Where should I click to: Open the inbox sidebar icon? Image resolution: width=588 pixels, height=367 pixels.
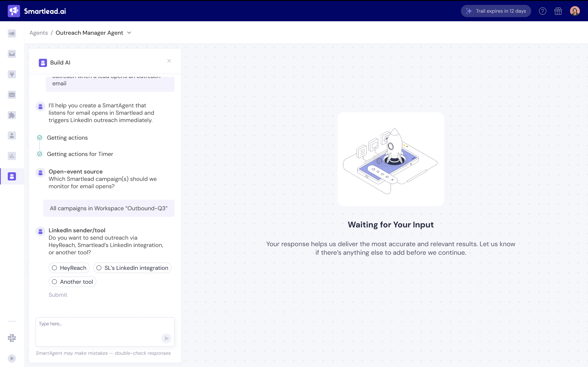[12, 54]
